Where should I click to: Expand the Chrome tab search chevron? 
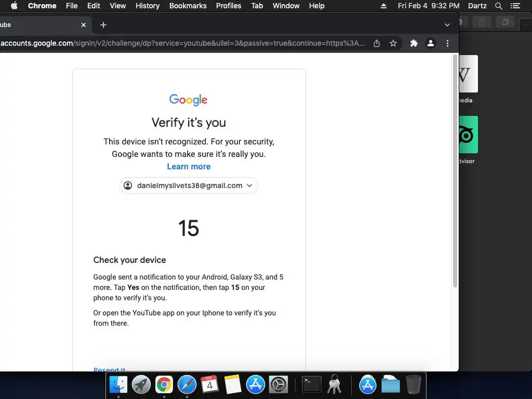[447, 25]
